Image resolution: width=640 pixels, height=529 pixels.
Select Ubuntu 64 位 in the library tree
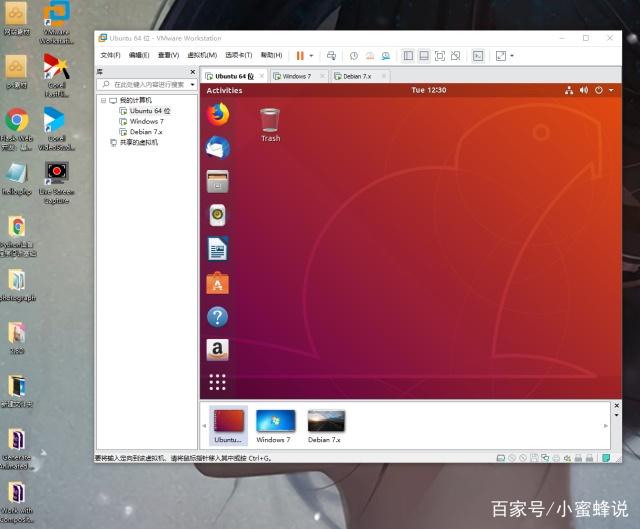(x=145, y=111)
